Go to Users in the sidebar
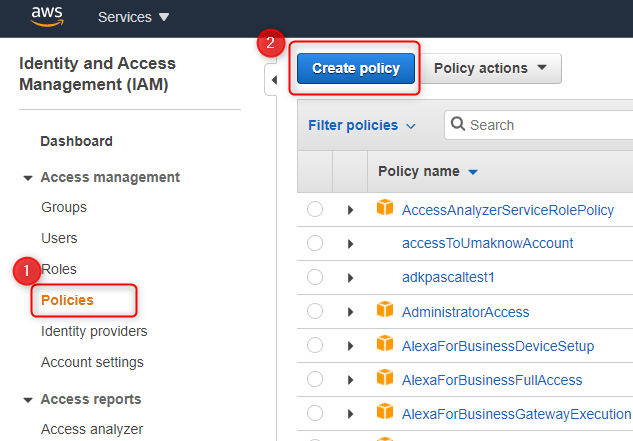This screenshot has width=633, height=441. coord(59,238)
